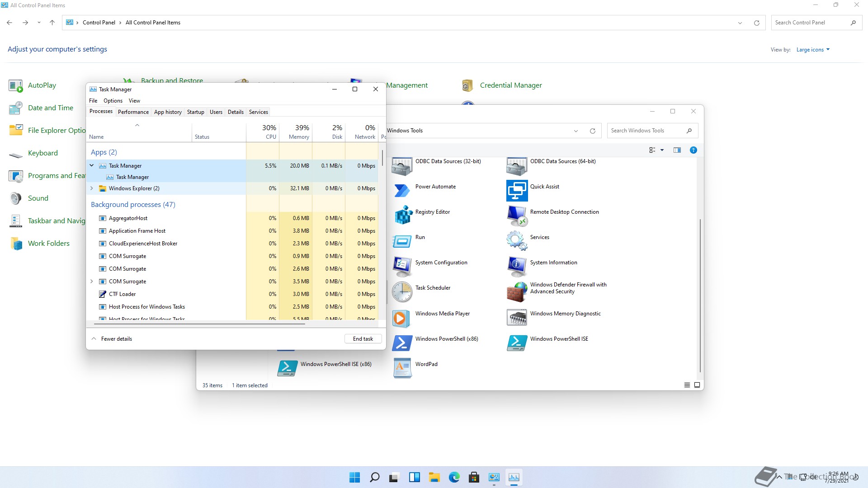Open Windows Tools address history dropdown
This screenshot has height=488, width=868.
tap(576, 131)
